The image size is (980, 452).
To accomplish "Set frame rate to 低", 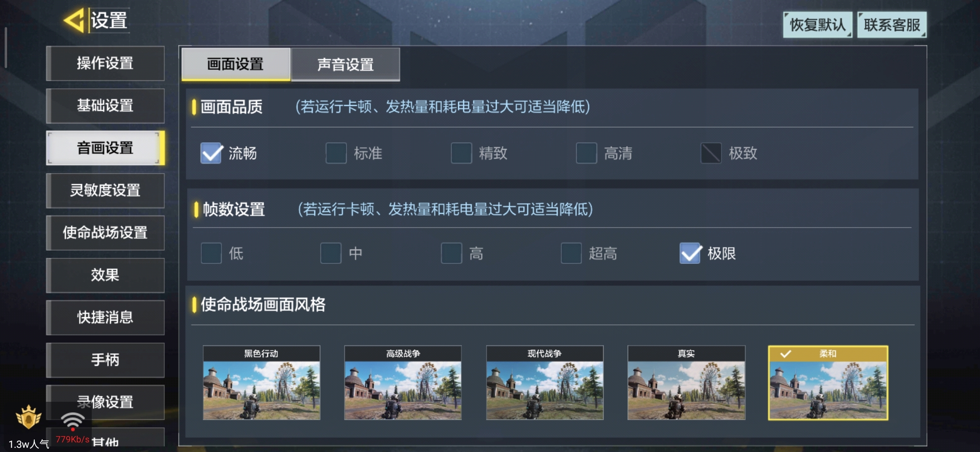I will pos(211,253).
